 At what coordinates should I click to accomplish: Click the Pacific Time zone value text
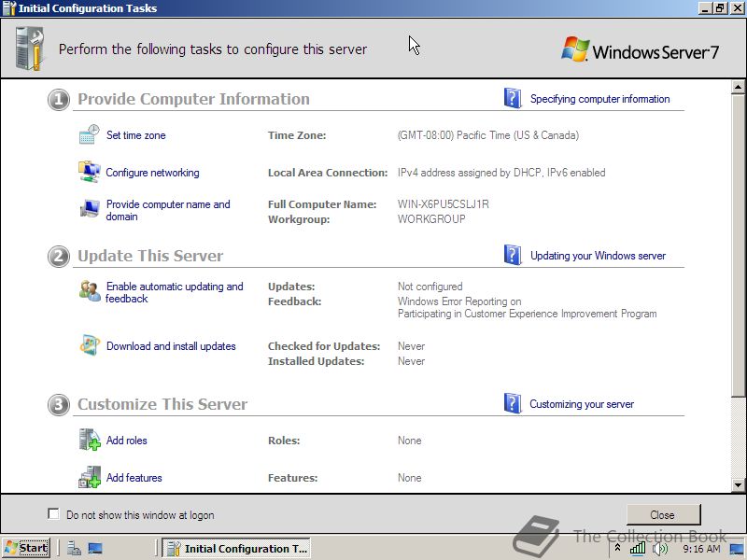[x=488, y=135]
